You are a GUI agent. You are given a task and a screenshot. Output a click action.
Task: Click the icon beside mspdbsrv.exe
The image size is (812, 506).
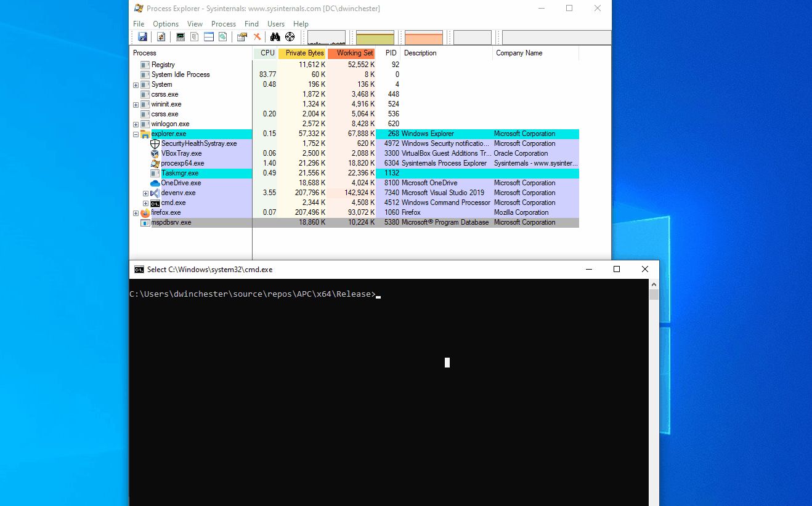(145, 222)
